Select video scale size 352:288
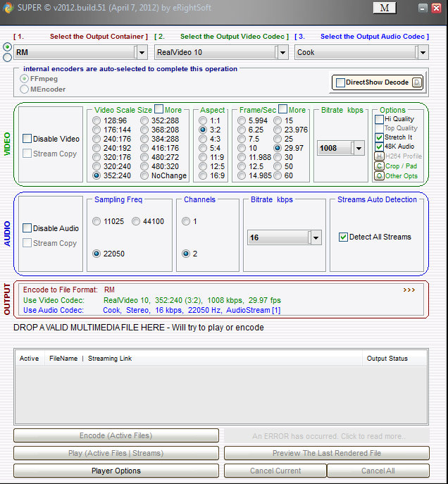Image resolution: width=448 pixels, height=484 pixels. 144,120
